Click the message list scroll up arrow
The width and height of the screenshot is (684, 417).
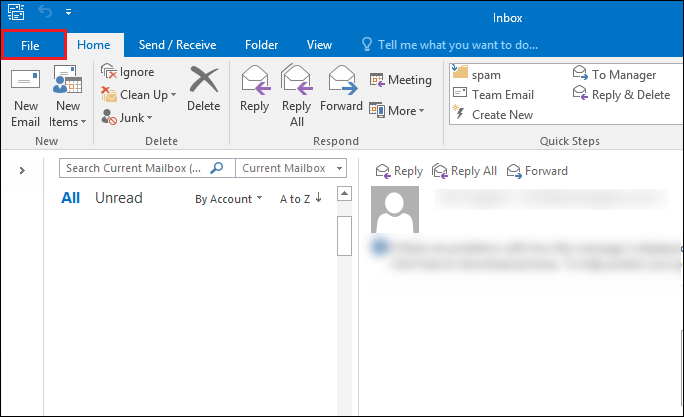(x=345, y=193)
